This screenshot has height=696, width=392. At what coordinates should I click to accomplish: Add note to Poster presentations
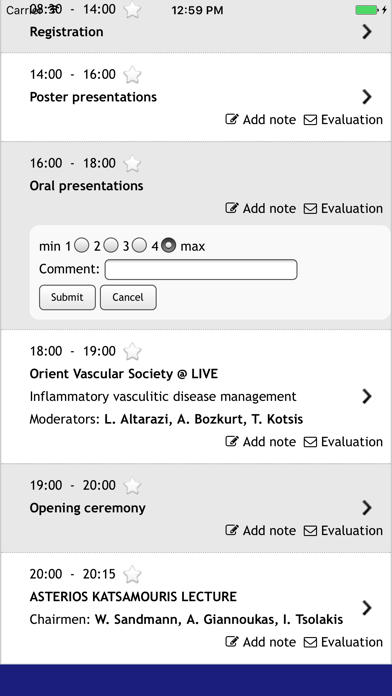click(261, 120)
